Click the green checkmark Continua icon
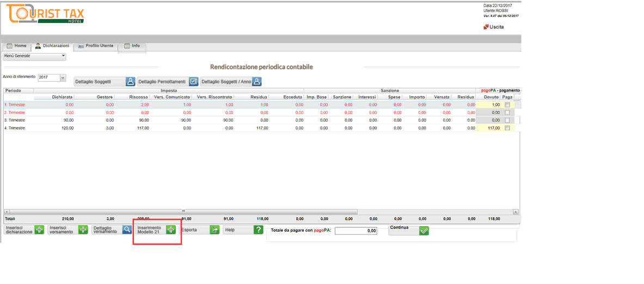This screenshot has width=644, height=284. click(x=424, y=231)
